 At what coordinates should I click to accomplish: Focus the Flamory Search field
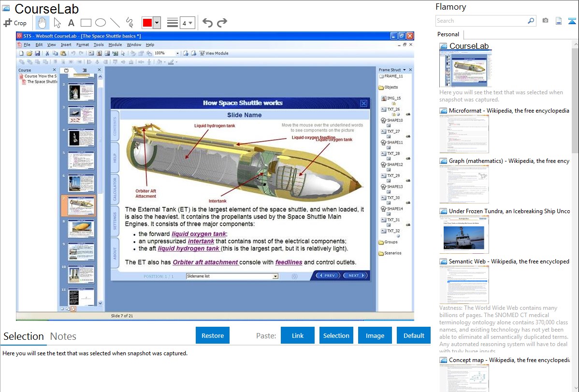pyautogui.click(x=481, y=21)
